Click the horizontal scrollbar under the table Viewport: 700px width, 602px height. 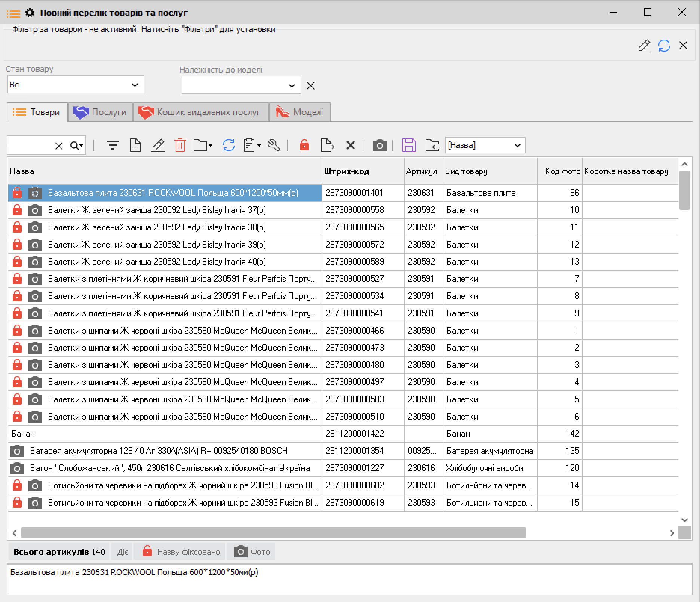273,533
